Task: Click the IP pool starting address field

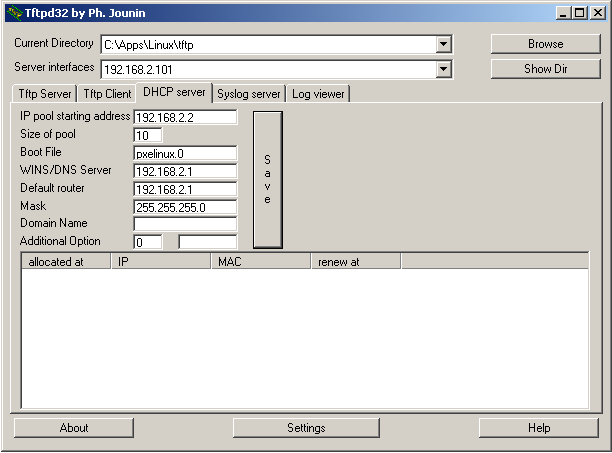Action: click(x=185, y=117)
